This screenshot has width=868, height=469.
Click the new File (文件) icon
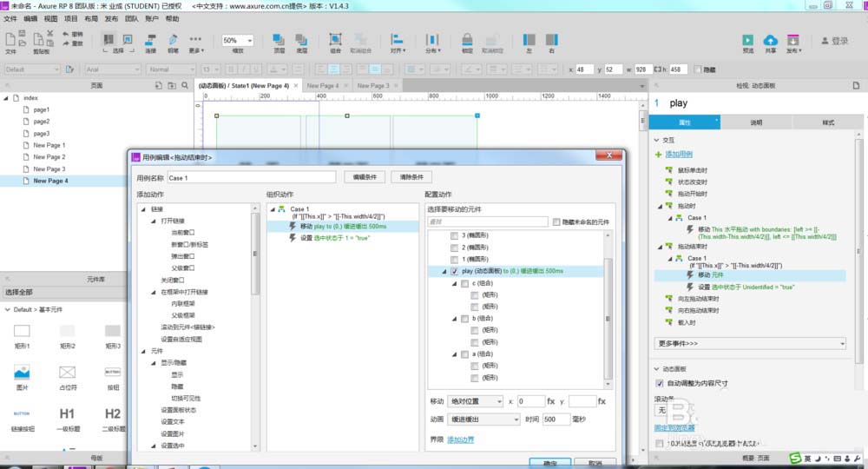coord(10,39)
